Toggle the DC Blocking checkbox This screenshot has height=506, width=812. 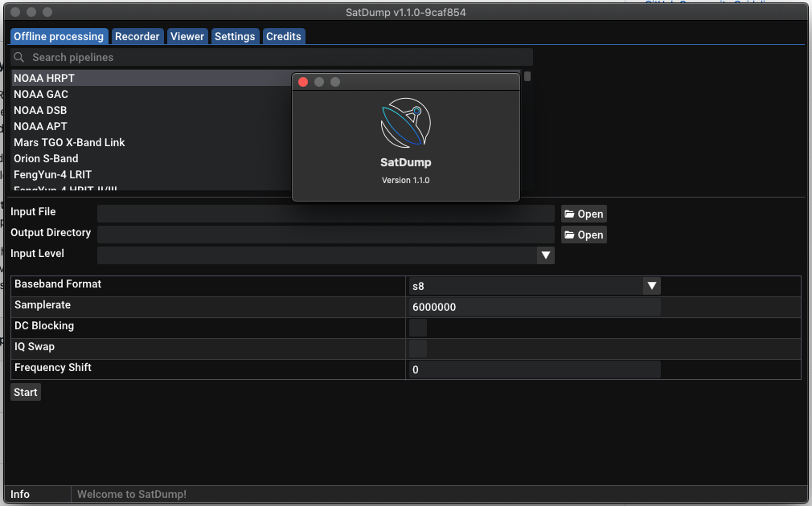(x=418, y=328)
